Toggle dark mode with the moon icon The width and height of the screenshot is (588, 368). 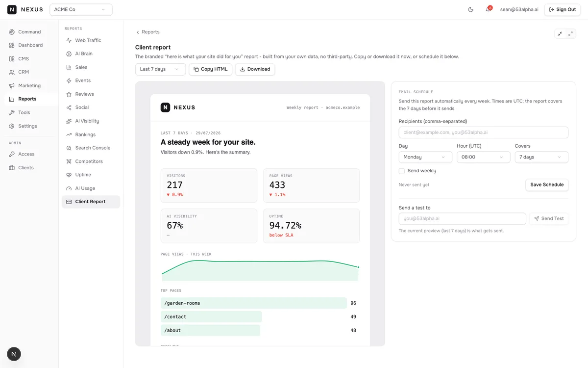pos(471,9)
